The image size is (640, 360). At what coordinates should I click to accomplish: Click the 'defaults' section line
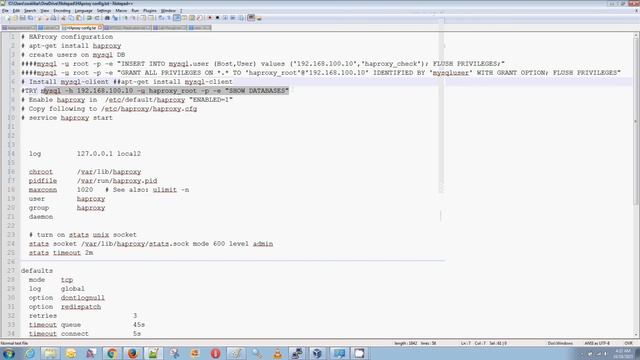[x=37, y=271]
